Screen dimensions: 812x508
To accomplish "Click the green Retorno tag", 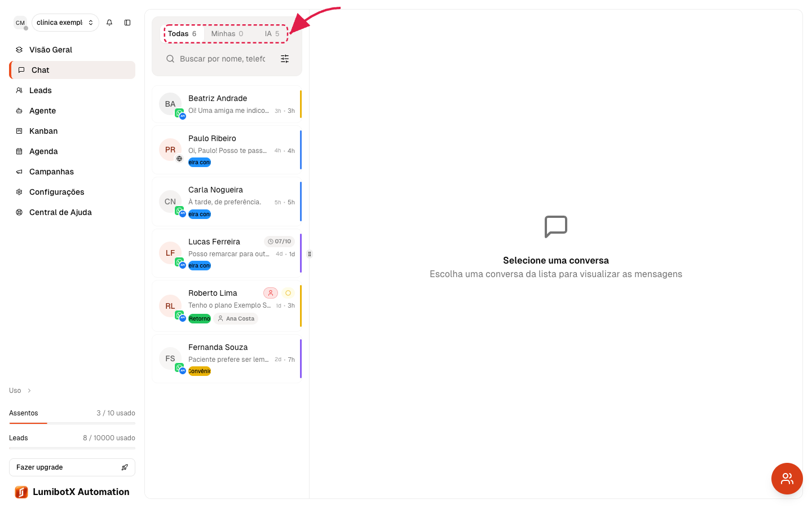I will [200, 319].
